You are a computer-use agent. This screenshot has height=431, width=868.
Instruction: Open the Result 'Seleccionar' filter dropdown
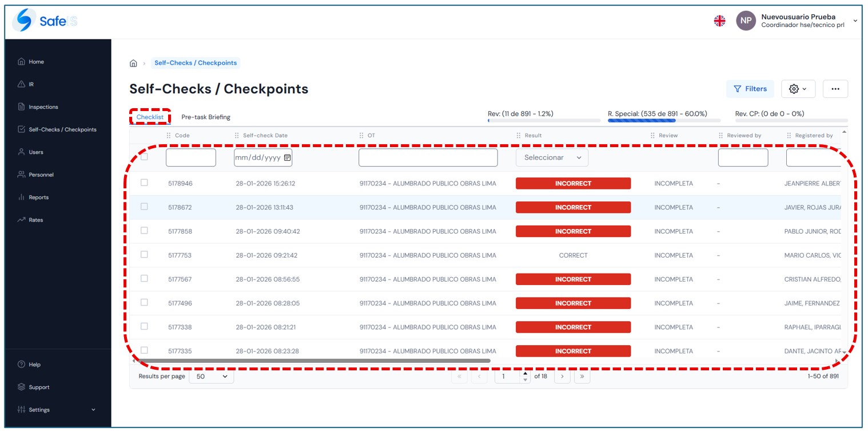pyautogui.click(x=552, y=157)
